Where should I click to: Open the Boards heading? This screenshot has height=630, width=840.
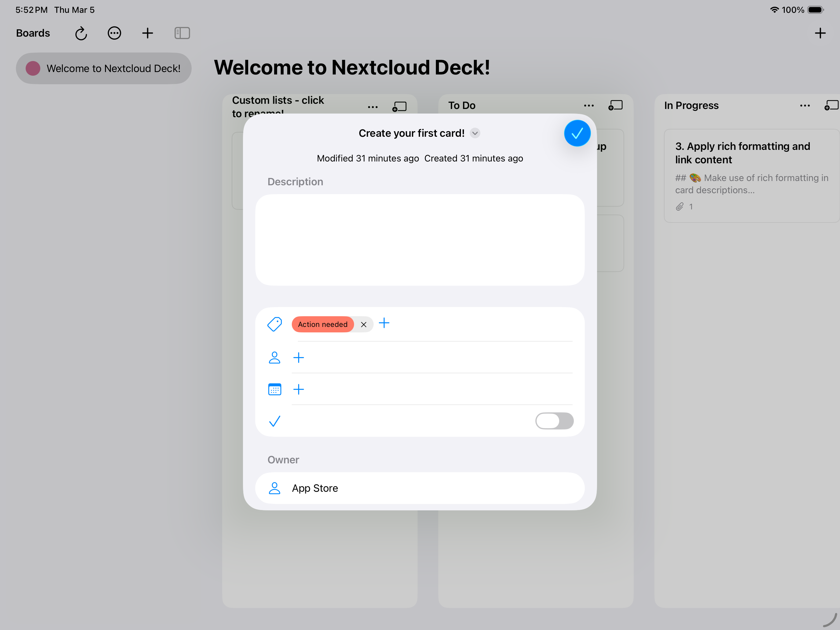pos(33,33)
